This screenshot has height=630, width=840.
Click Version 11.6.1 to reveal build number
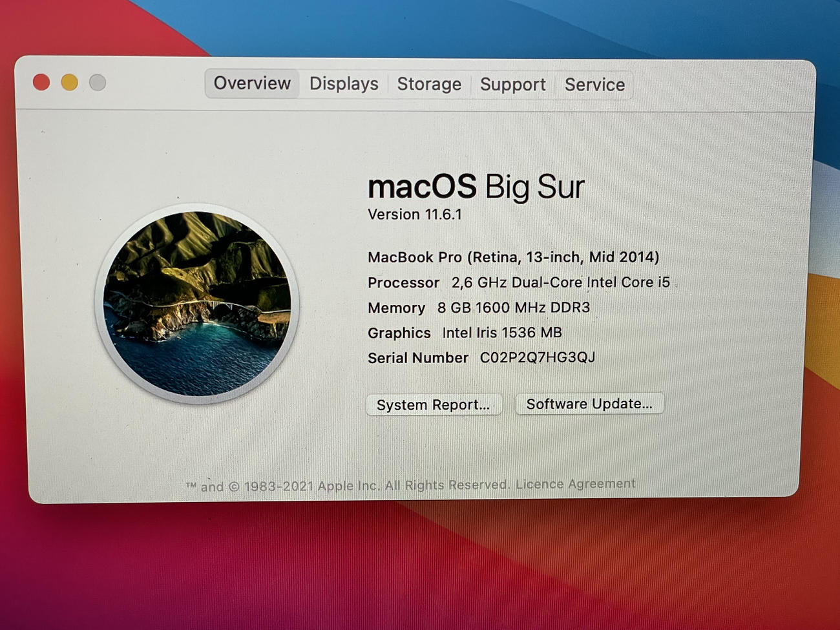[415, 215]
